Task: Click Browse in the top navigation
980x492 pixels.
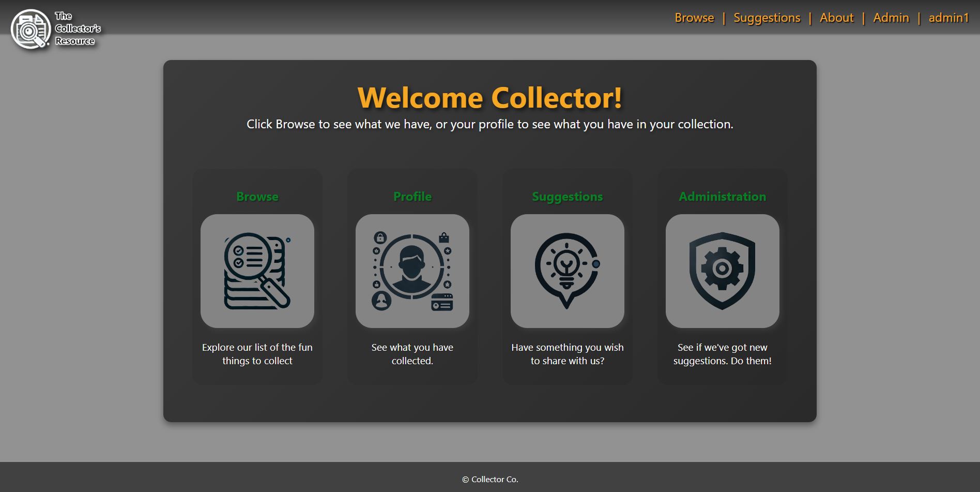Action: click(x=694, y=18)
